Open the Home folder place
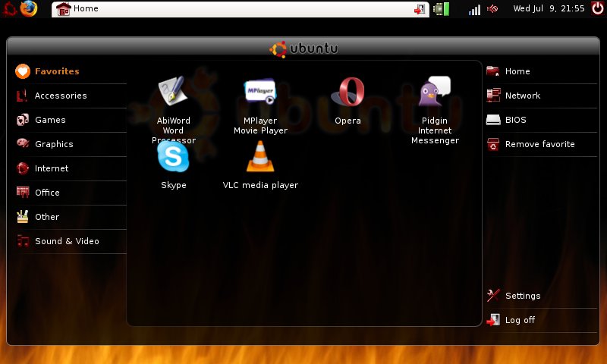This screenshot has height=364, width=607. coord(517,71)
